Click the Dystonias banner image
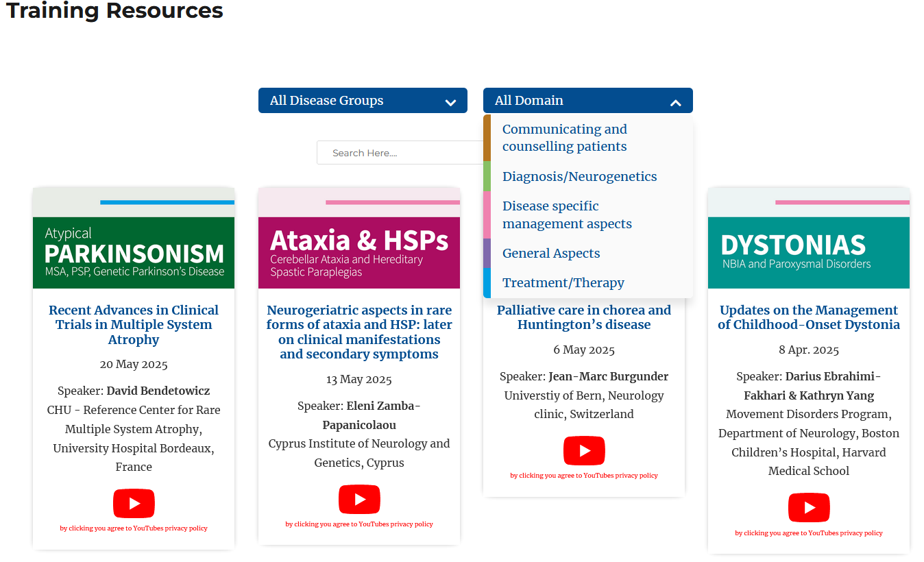924x562 pixels. (x=809, y=253)
